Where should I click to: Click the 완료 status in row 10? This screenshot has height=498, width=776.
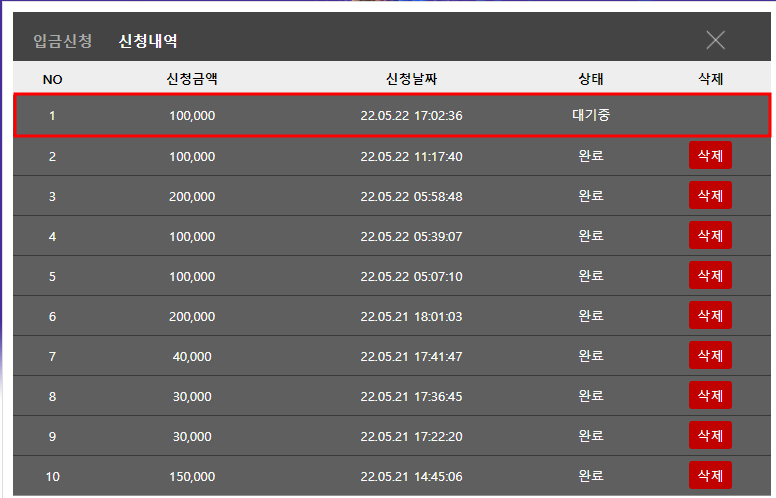tap(591, 476)
